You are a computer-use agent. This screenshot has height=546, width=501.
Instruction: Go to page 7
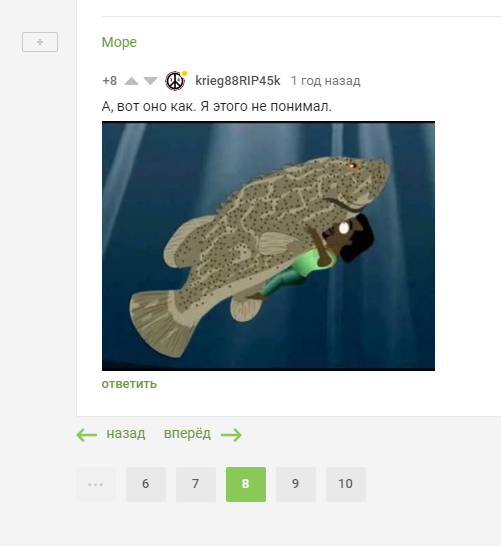pyautogui.click(x=196, y=484)
